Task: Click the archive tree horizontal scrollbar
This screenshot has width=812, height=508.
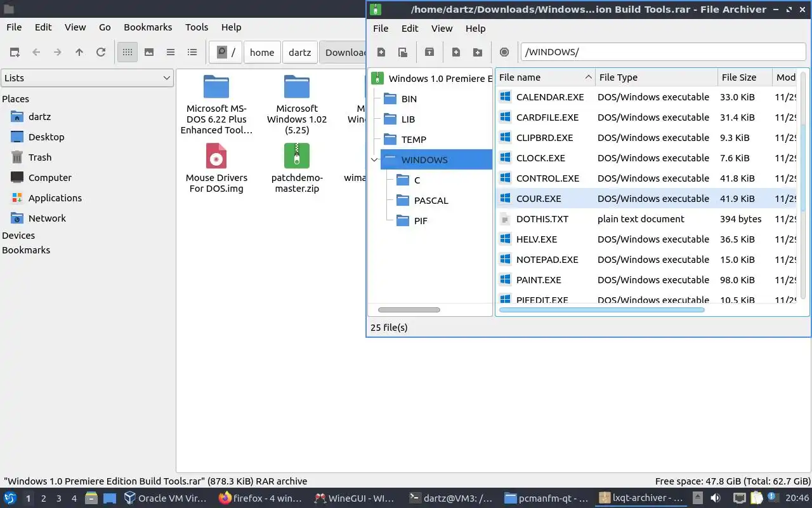Action: [x=409, y=310]
